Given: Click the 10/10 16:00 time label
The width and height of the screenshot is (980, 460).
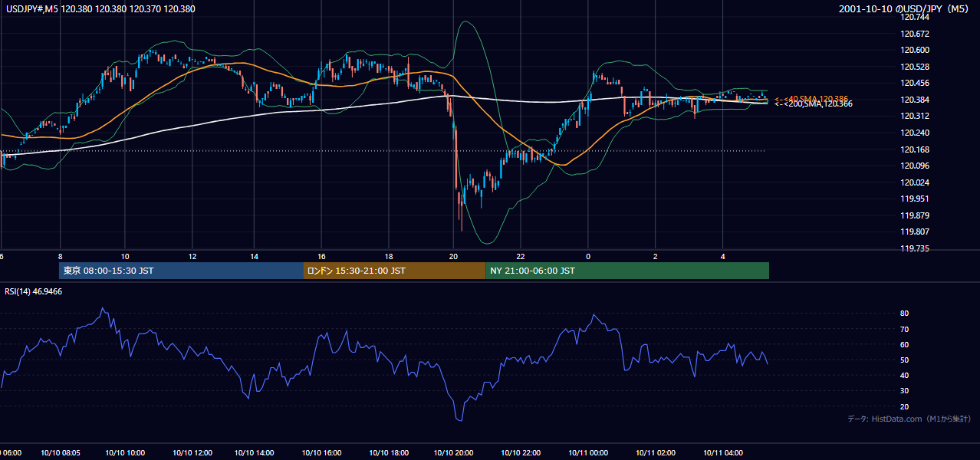Looking at the screenshot, I should [321, 452].
